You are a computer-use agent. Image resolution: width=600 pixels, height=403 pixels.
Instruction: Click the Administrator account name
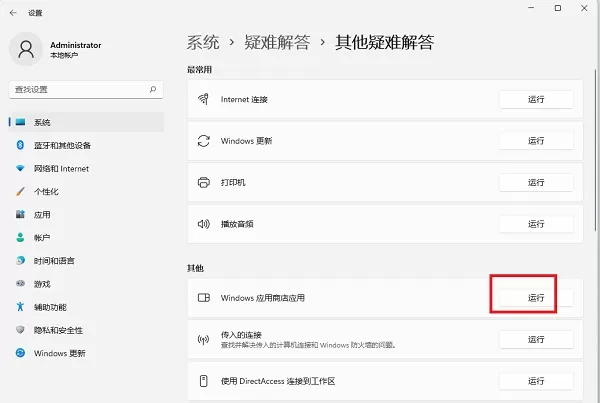76,45
